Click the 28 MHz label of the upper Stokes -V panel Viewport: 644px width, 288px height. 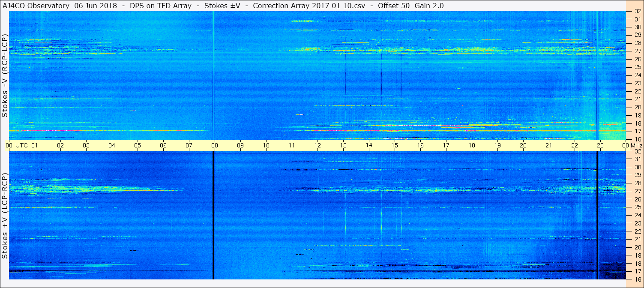[637, 43]
